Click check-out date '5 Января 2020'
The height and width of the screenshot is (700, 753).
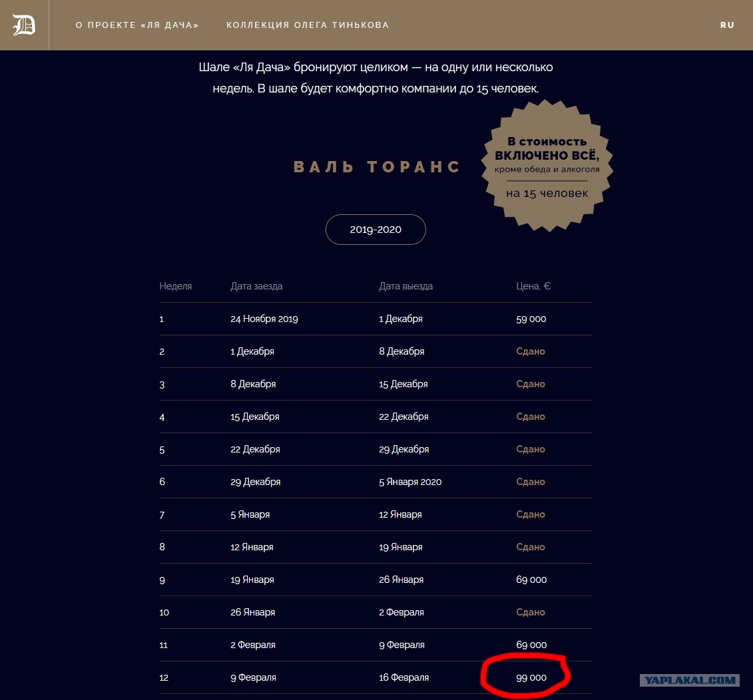coord(410,482)
